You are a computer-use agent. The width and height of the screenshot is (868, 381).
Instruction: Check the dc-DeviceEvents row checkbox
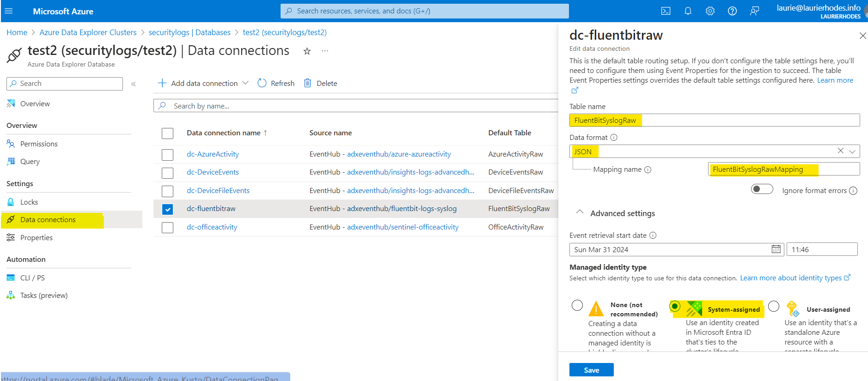167,173
